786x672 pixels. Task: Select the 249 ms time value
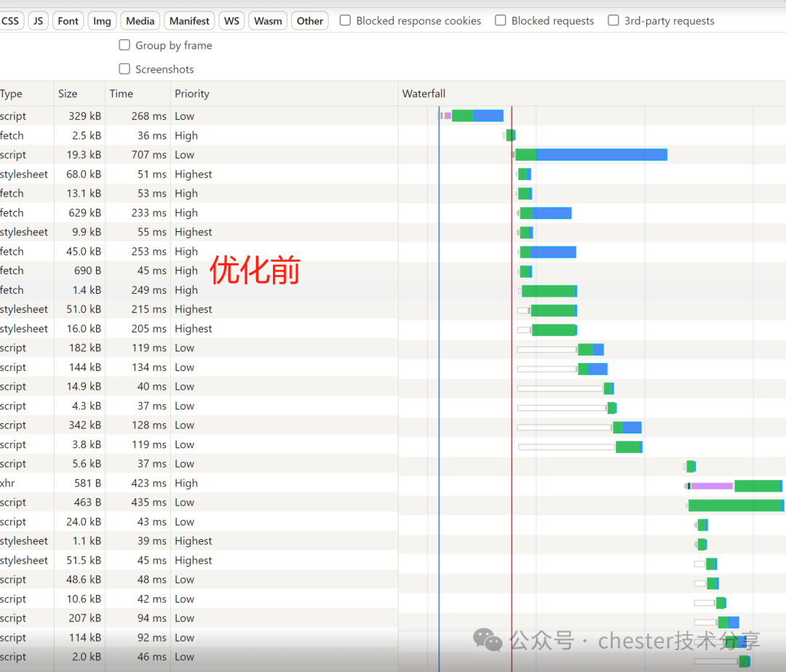tap(149, 290)
